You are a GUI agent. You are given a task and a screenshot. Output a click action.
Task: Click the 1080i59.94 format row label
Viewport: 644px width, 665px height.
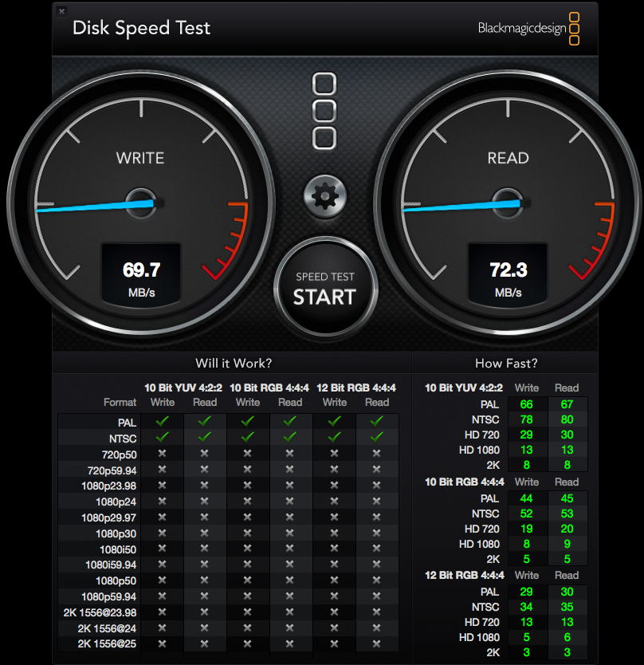[111, 565]
